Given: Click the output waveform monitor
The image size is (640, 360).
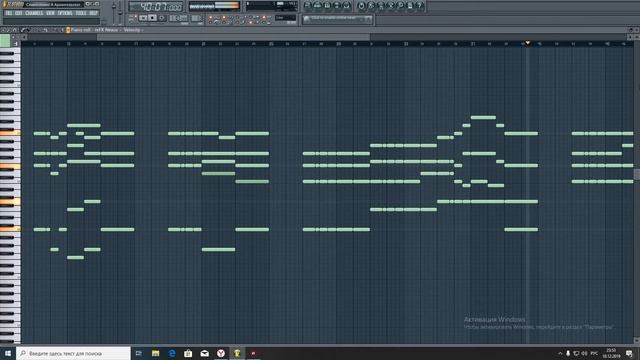Looking at the screenshot, I should point(214,6).
